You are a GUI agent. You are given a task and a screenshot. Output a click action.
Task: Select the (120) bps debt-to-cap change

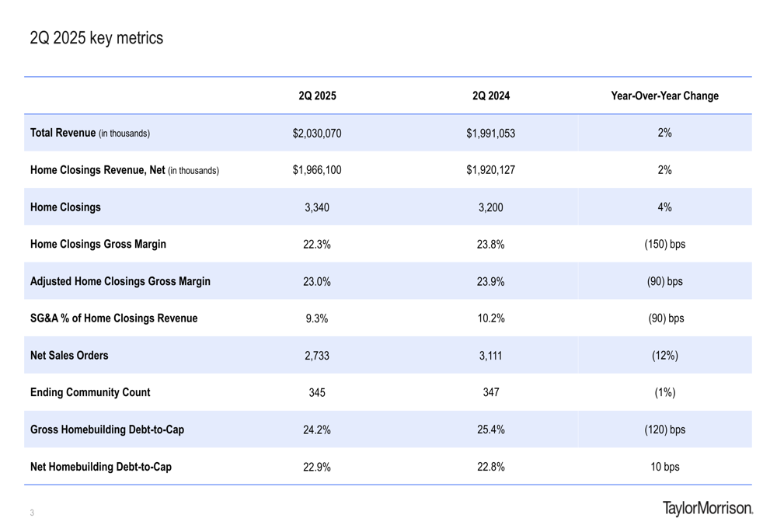(664, 429)
